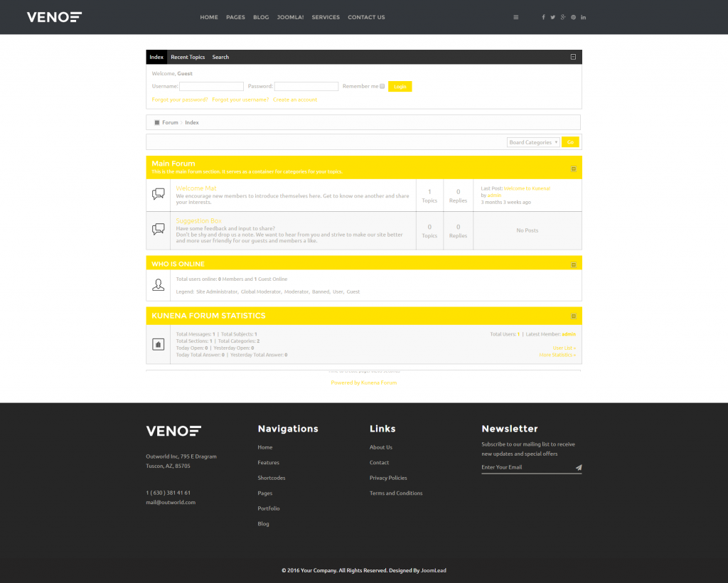Open the Google+ social icon
The height and width of the screenshot is (583, 728).
point(562,17)
